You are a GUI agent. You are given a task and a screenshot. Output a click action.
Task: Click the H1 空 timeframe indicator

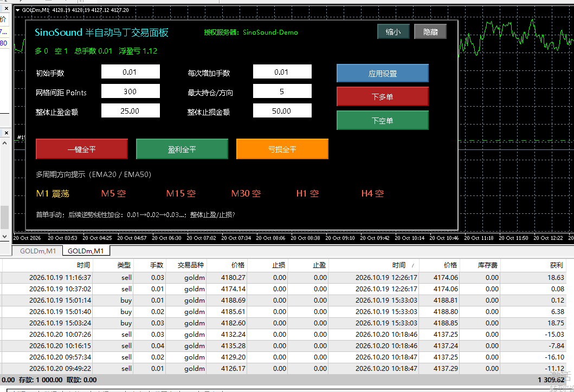tap(307, 193)
